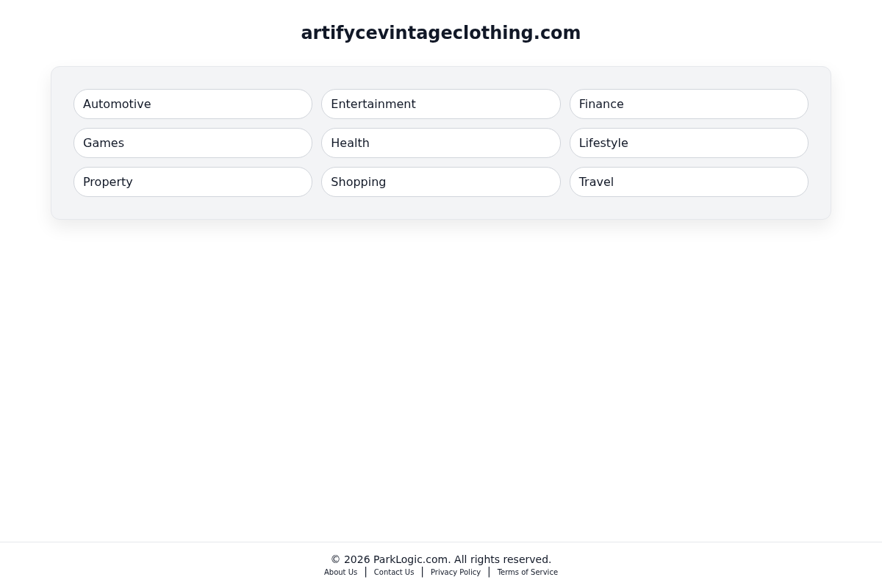Click the About Us footer link
The width and height of the screenshot is (882, 588).
[340, 572]
